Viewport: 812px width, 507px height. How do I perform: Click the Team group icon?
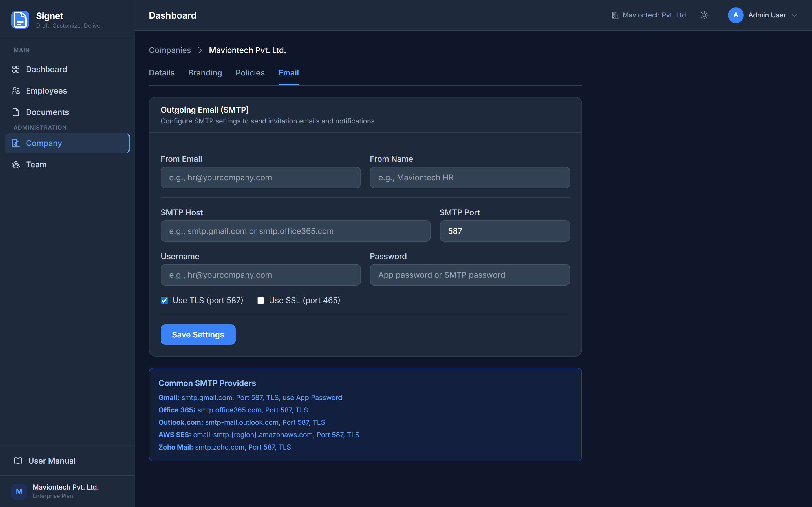click(x=16, y=165)
